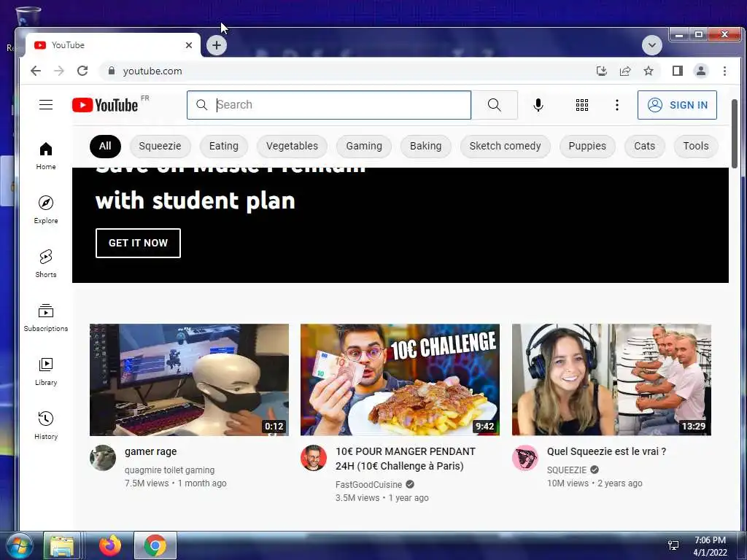Image resolution: width=747 pixels, height=560 pixels.
Task: Open the Squeezie video thumbnail
Action: point(612,379)
